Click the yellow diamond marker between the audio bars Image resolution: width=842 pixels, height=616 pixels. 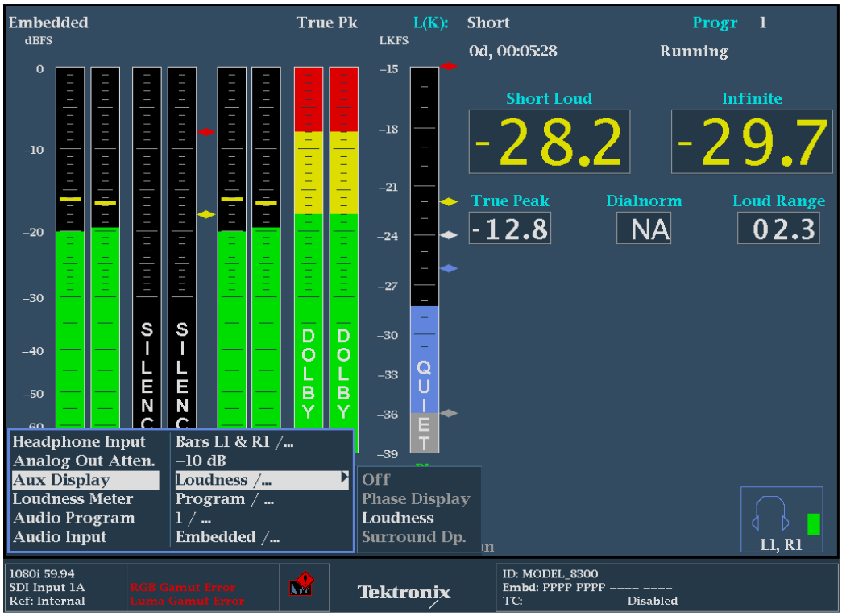206,215
